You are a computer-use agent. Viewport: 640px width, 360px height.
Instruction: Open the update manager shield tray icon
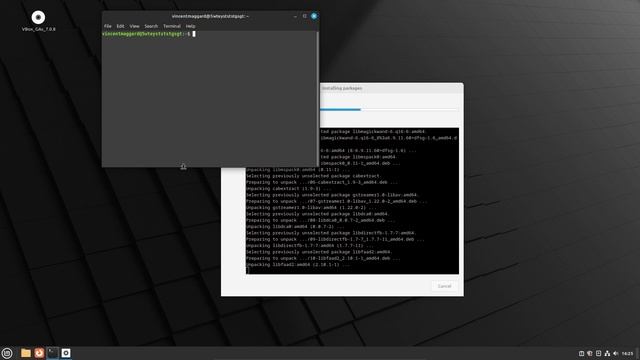[590, 353]
